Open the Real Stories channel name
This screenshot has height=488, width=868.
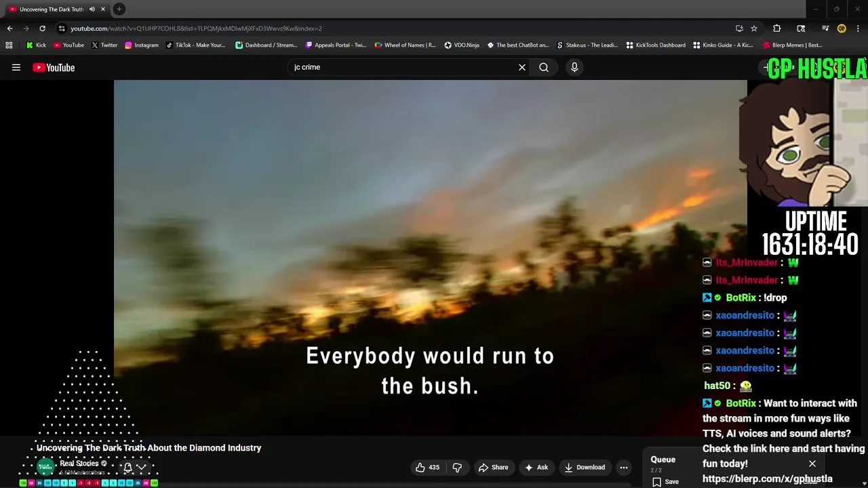[79, 464]
